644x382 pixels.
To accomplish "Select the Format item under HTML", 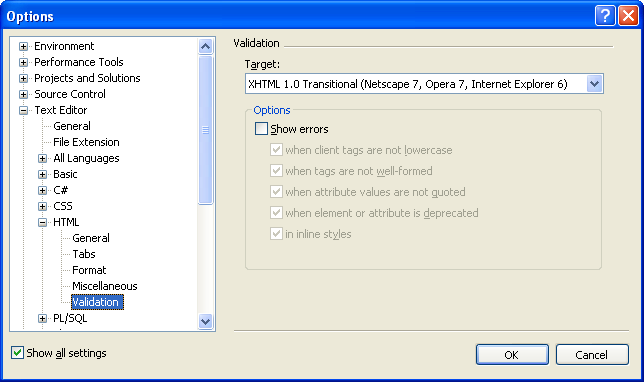I will click(x=89, y=270).
